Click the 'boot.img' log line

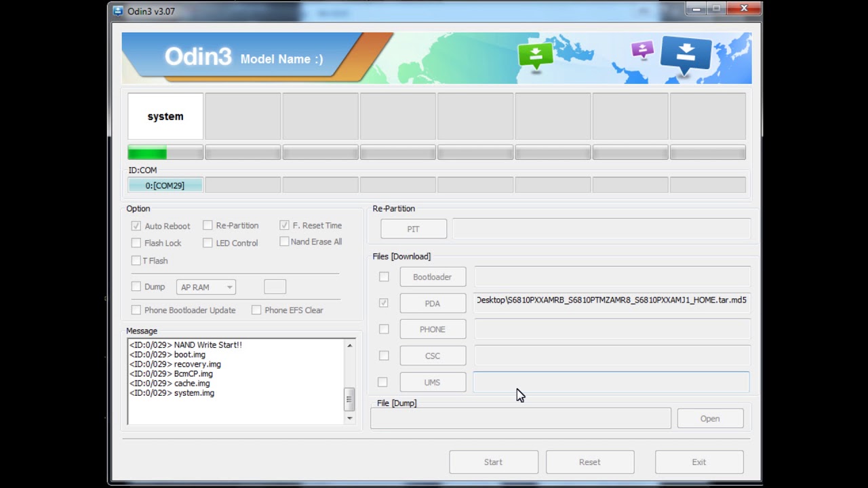tap(167, 354)
